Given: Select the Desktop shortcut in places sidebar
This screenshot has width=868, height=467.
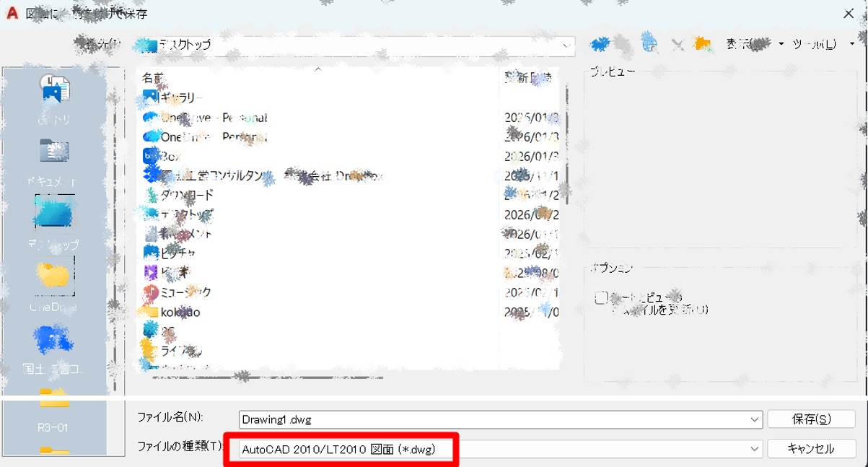Looking at the screenshot, I should pos(54,215).
